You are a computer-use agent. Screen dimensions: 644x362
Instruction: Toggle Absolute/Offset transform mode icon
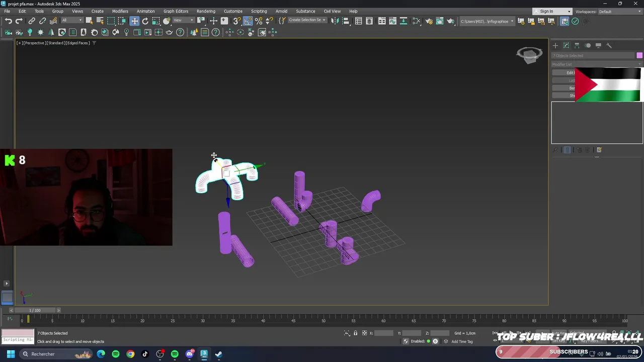point(364,333)
